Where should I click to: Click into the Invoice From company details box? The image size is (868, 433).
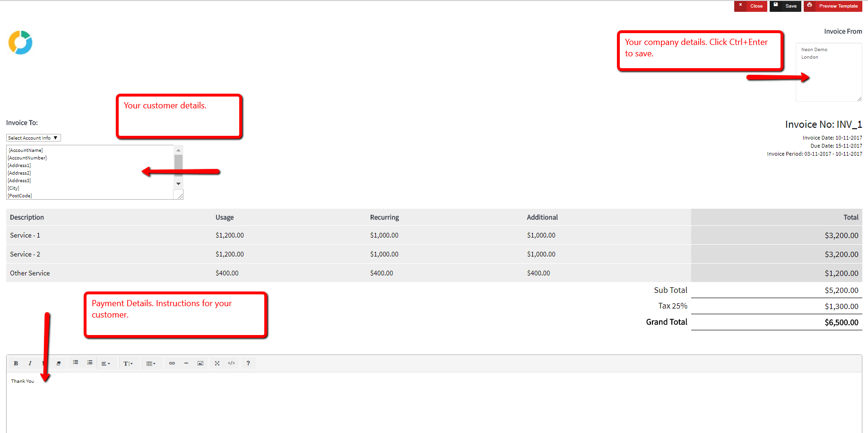[x=828, y=76]
